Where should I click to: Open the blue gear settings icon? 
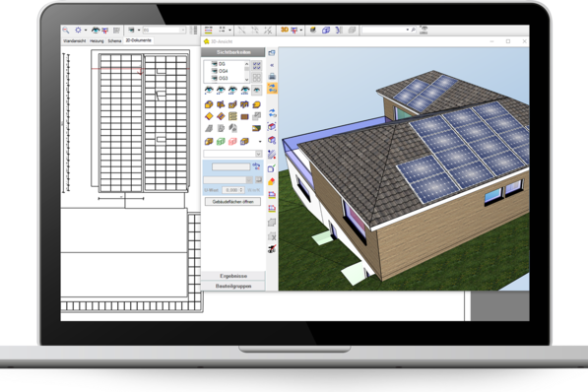coord(78,30)
